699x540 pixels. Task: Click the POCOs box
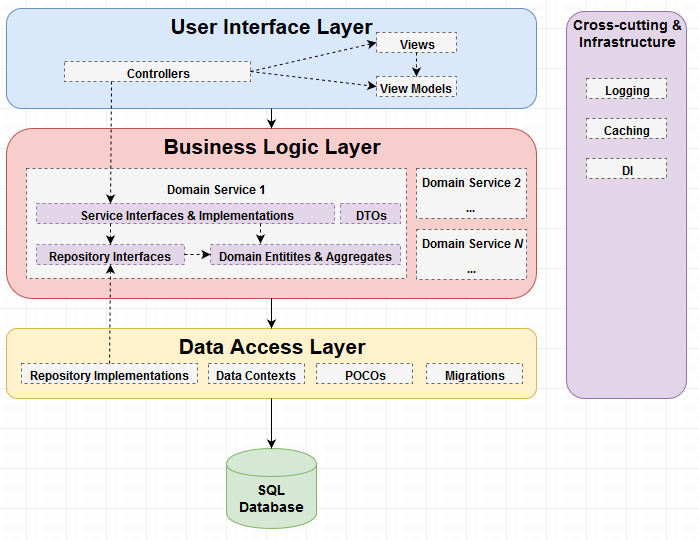(365, 374)
